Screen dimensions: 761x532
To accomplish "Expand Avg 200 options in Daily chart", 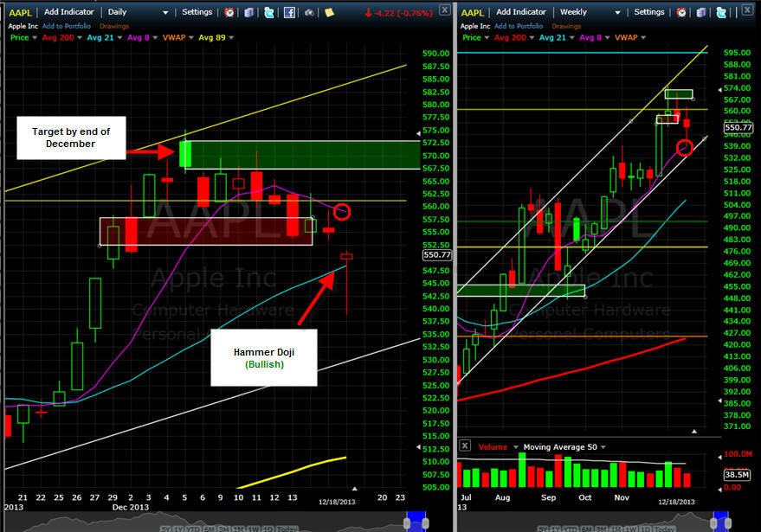I will coord(80,38).
